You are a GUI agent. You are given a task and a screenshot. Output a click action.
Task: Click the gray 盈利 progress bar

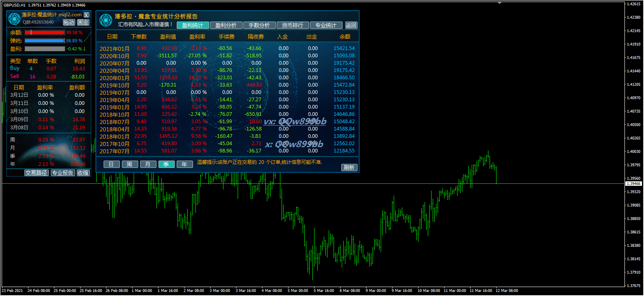45,49
